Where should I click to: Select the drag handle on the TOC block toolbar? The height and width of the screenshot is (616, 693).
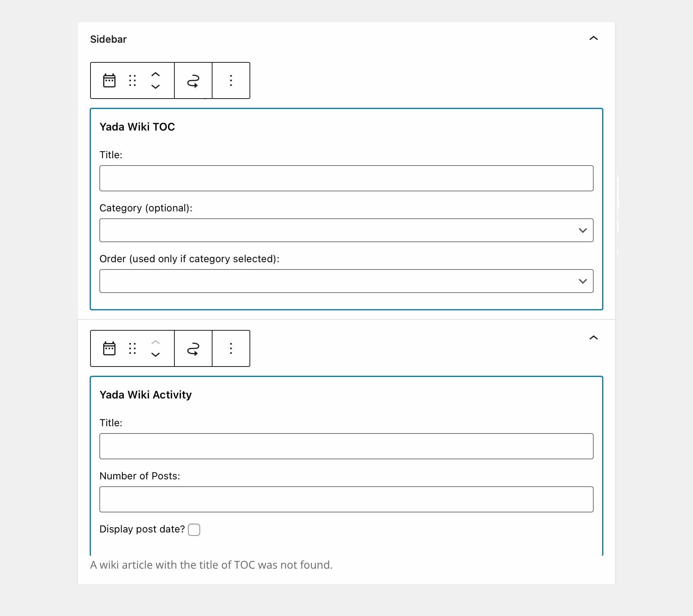click(132, 80)
